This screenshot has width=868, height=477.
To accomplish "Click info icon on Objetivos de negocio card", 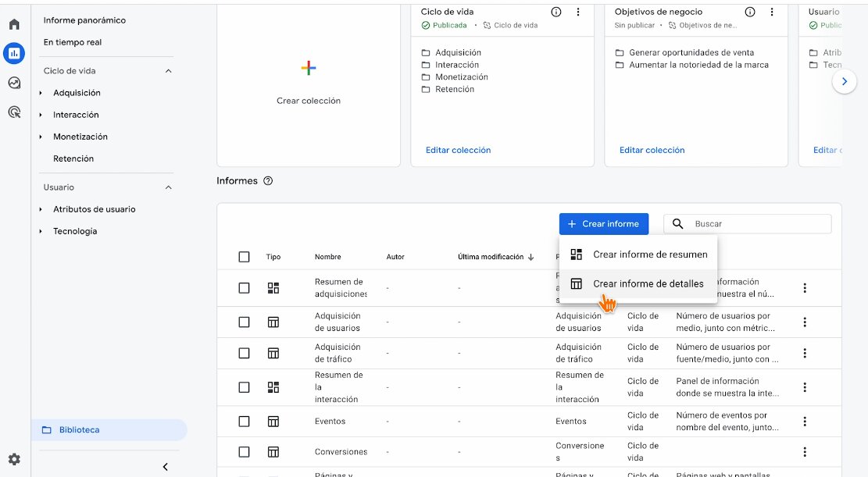I will [750, 12].
